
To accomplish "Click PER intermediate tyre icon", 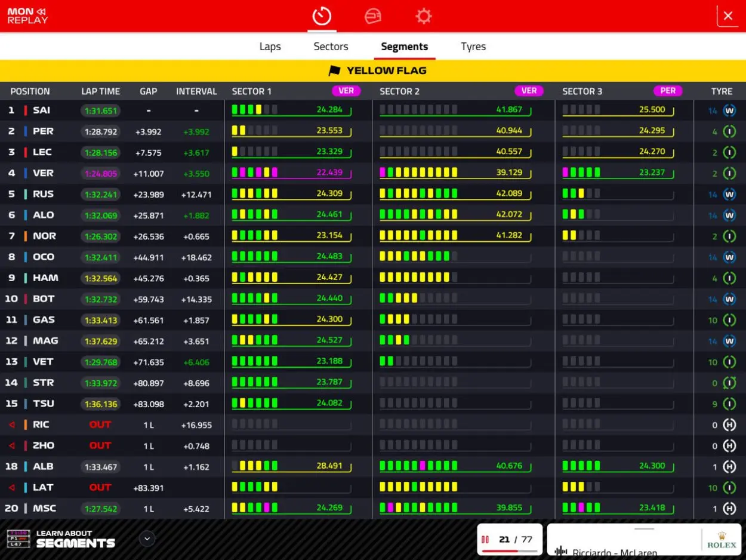I will pos(729,131).
